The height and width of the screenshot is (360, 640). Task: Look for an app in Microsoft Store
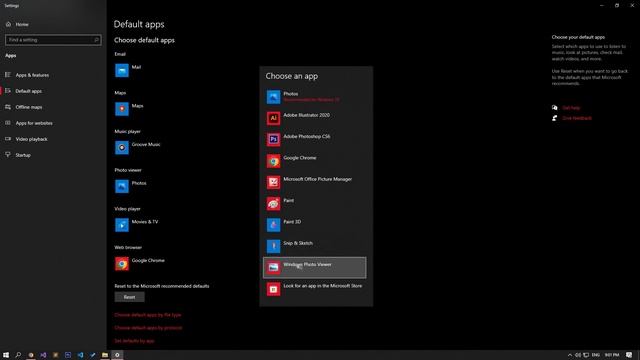tap(314, 289)
